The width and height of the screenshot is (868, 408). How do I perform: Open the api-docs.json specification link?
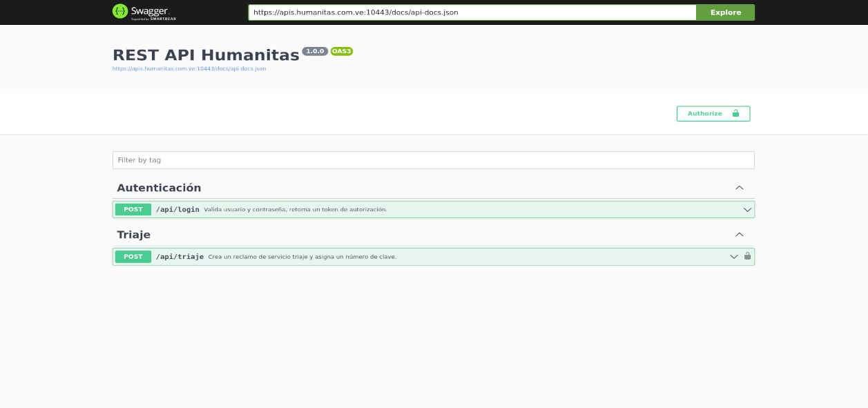click(189, 68)
